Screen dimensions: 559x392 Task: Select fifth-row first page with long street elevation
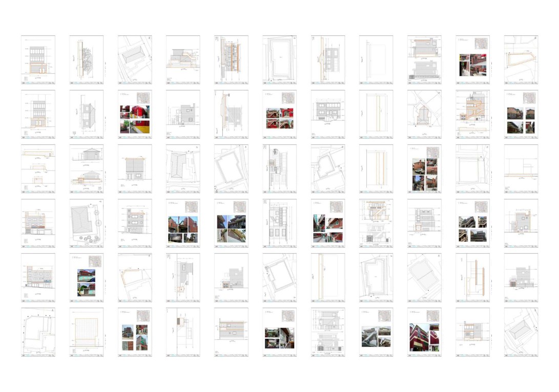click(x=38, y=278)
